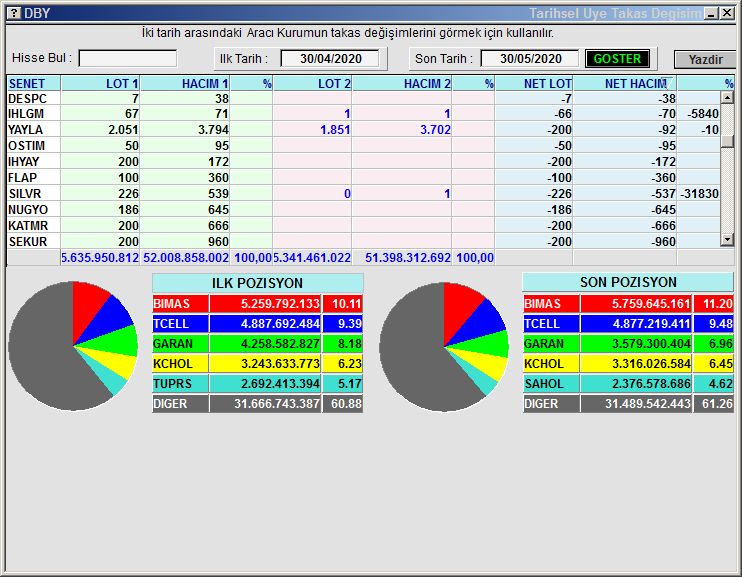Click the SON POZISYON pie chart
The height and width of the screenshot is (577, 742).
444,346
